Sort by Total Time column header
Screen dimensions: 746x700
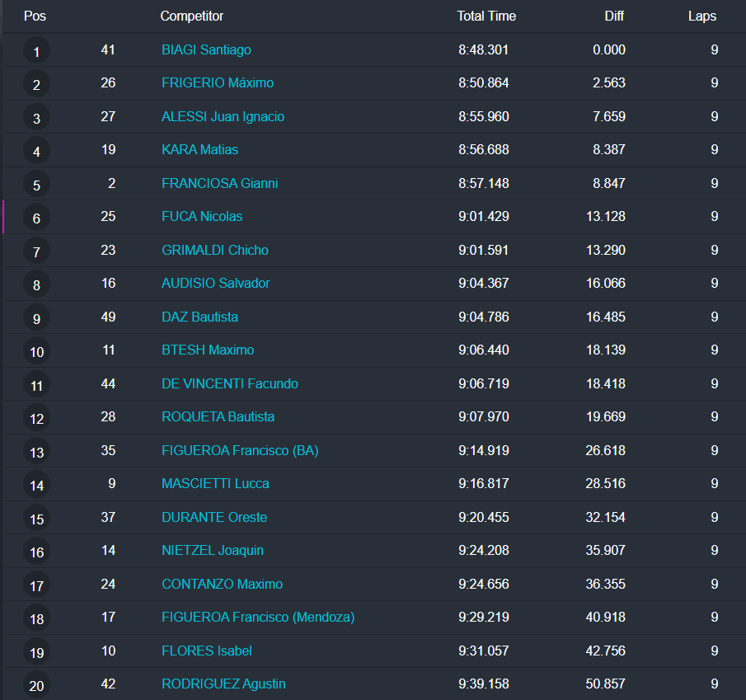[486, 16]
